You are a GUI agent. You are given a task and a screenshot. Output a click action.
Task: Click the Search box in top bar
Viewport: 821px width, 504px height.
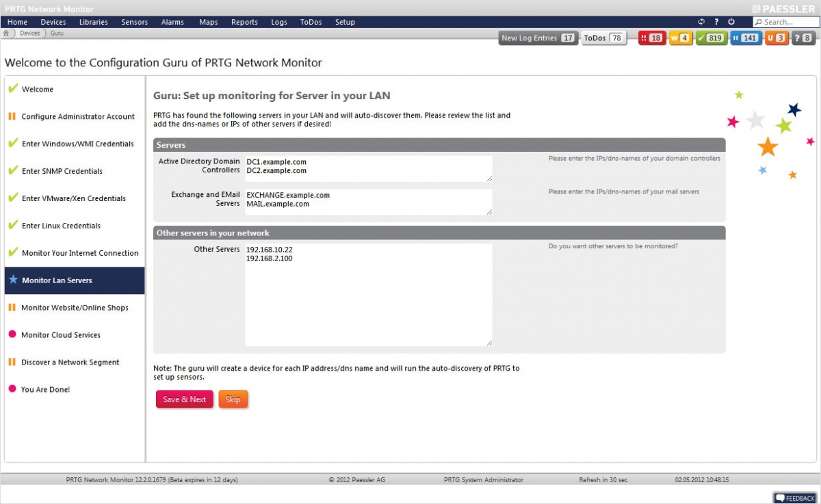[785, 22]
